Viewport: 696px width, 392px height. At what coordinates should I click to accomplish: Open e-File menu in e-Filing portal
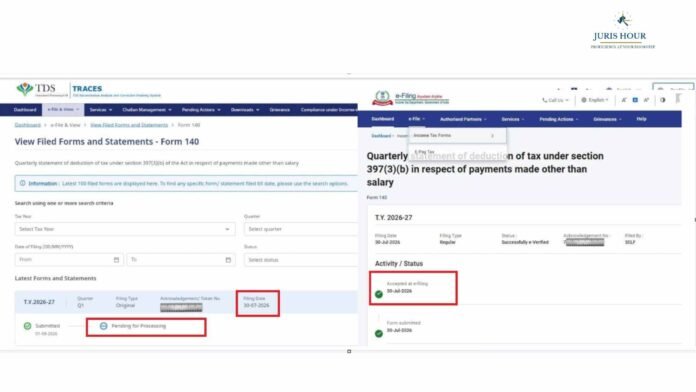coord(416,119)
